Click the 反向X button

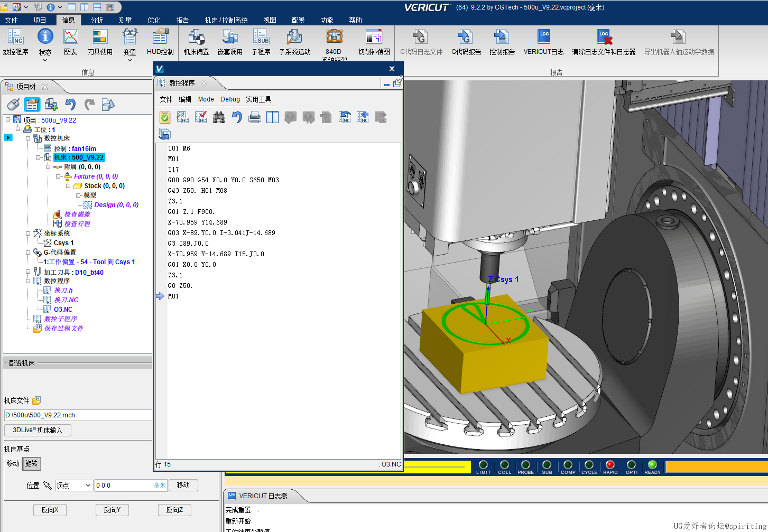(x=50, y=510)
